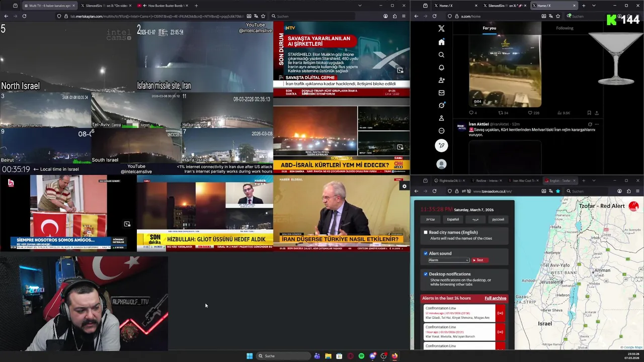Viewport: 644px width, 362px height.
Task: Open settings gear on Haber Global stream
Action: [x=404, y=187]
